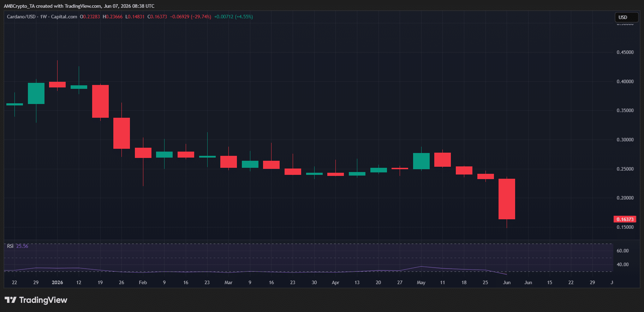Select the Cardano/USD symbol title
The height and width of the screenshot is (312, 644).
(21, 17)
